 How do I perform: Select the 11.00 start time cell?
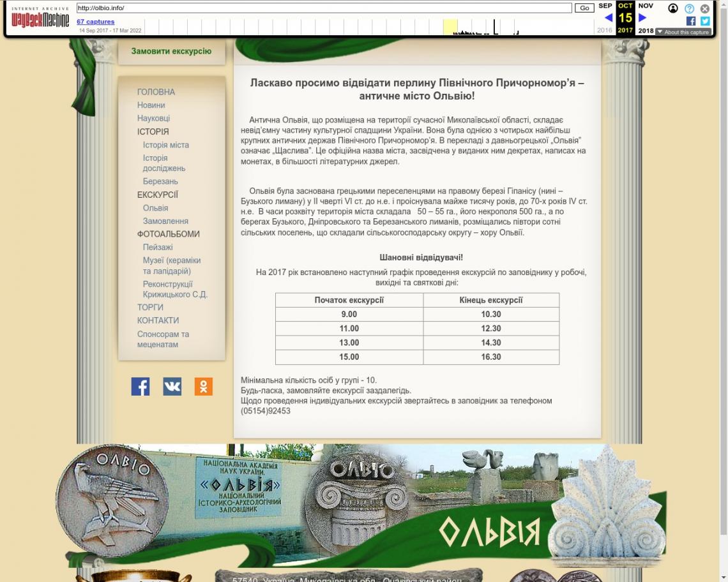(349, 329)
